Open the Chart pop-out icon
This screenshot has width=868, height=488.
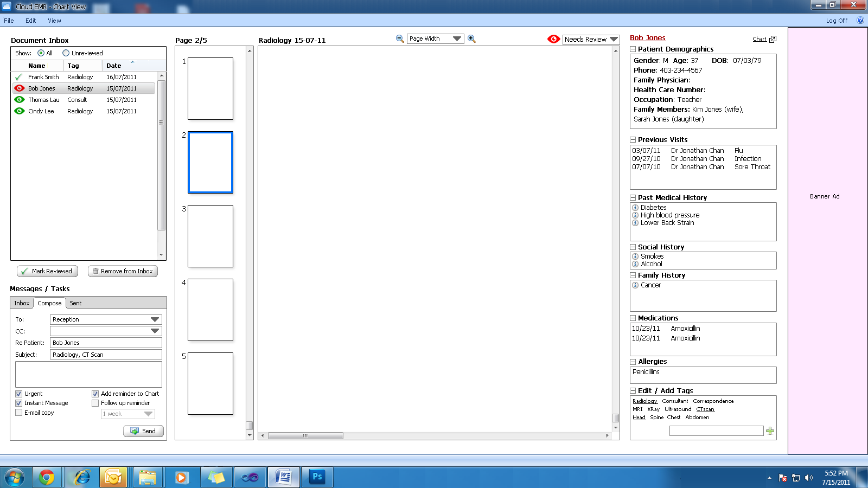773,39
